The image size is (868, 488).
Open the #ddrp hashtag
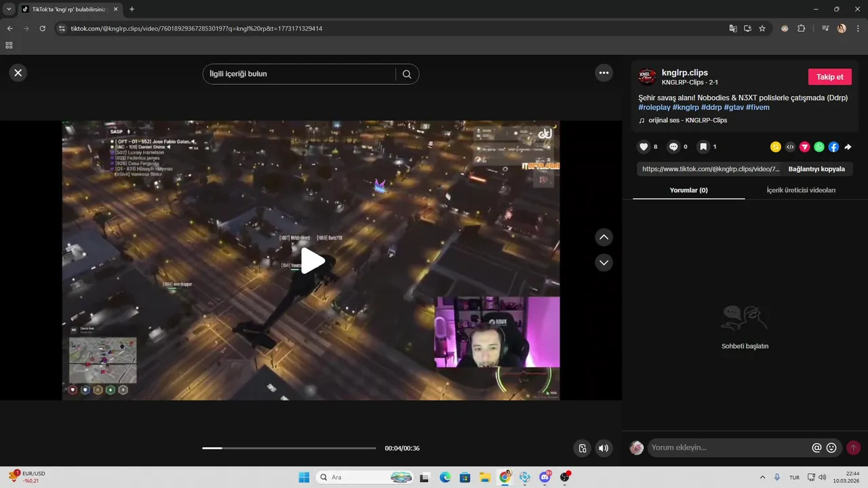pos(711,107)
